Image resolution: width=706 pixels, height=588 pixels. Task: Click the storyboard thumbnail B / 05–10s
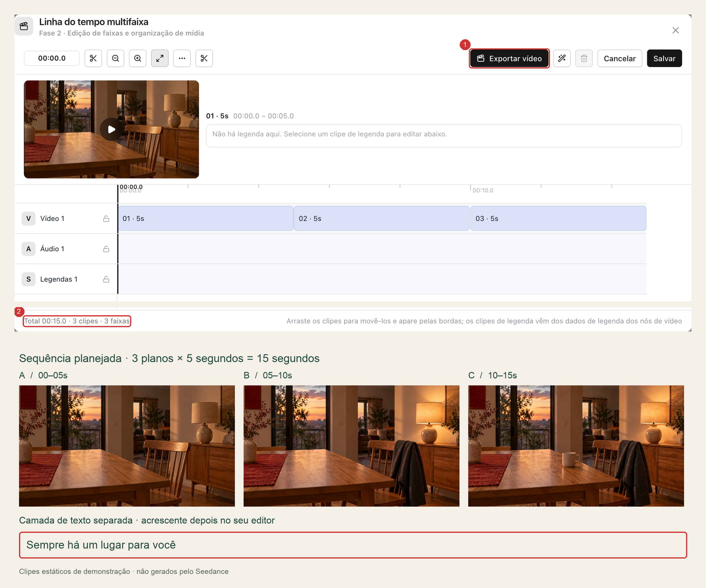click(351, 446)
